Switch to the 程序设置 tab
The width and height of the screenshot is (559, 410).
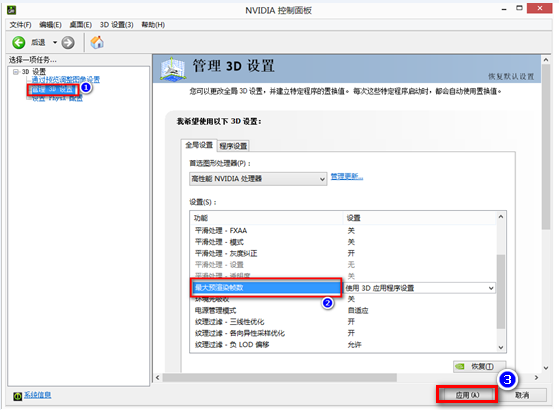coord(233,146)
